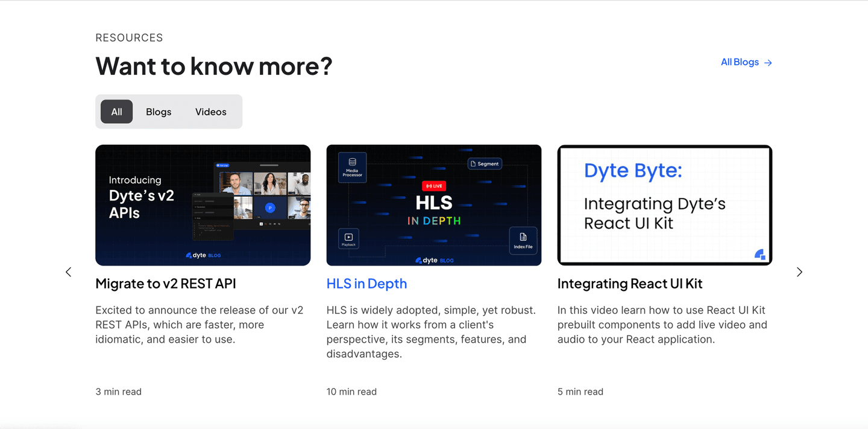Click the HLS In Depth thumbnail image
868x429 pixels.
[434, 205]
